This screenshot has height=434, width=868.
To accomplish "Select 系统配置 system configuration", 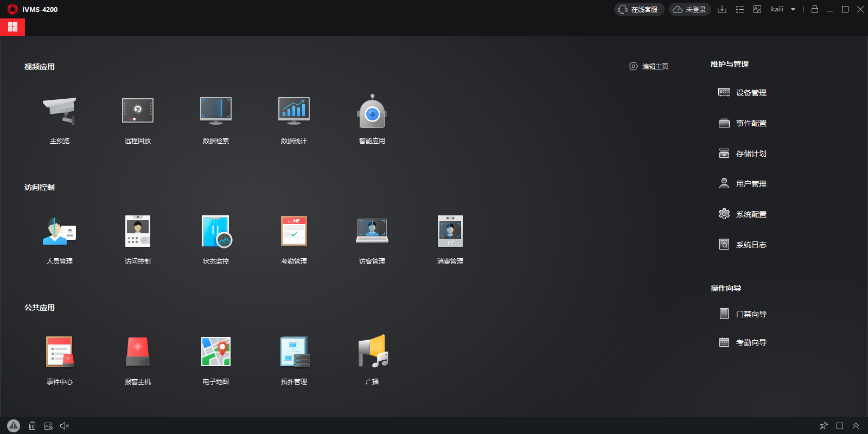I will 751,214.
